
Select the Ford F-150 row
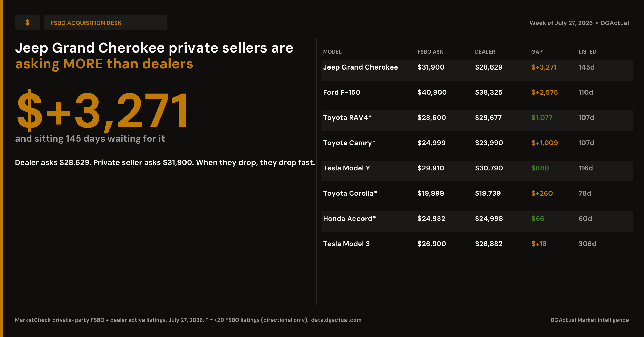(477, 96)
